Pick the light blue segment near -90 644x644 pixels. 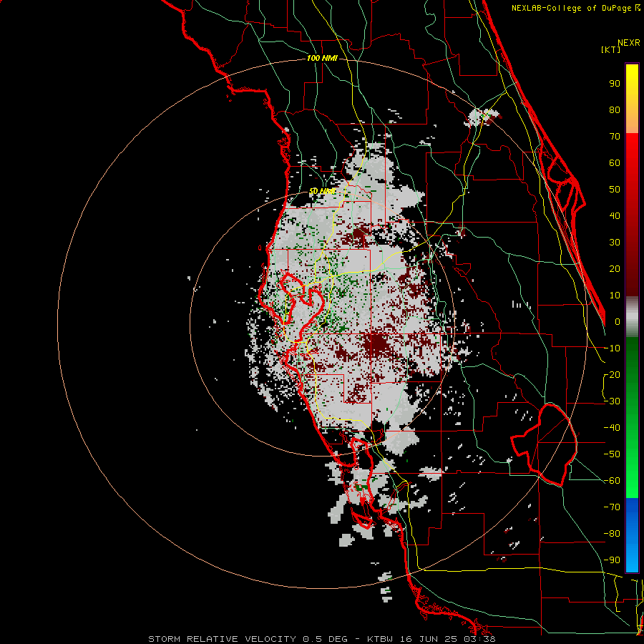[632, 559]
